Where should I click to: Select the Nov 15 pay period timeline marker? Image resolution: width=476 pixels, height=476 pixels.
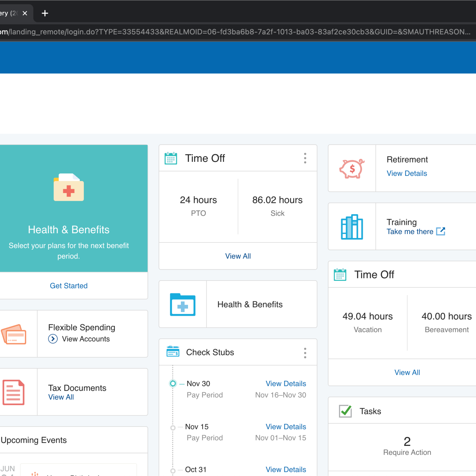tap(173, 428)
